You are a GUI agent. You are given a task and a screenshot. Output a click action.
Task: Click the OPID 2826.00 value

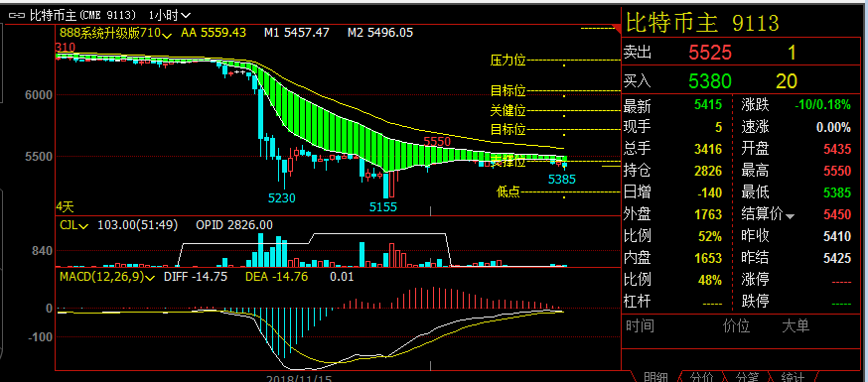coord(234,225)
